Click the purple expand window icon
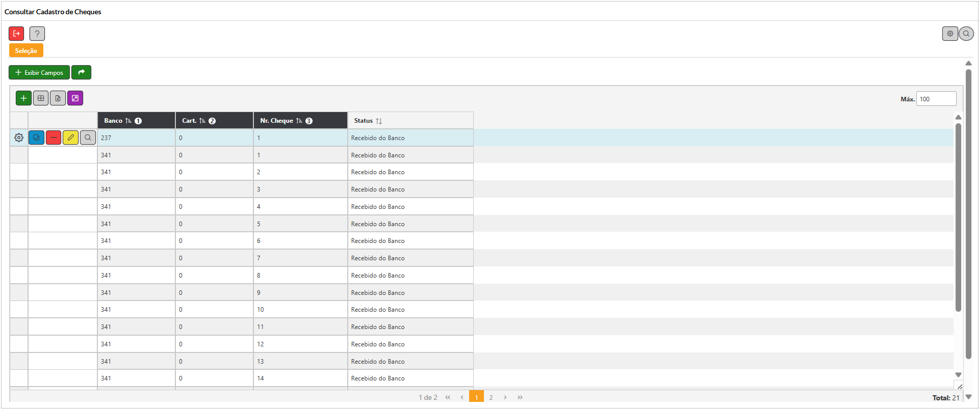 click(75, 98)
